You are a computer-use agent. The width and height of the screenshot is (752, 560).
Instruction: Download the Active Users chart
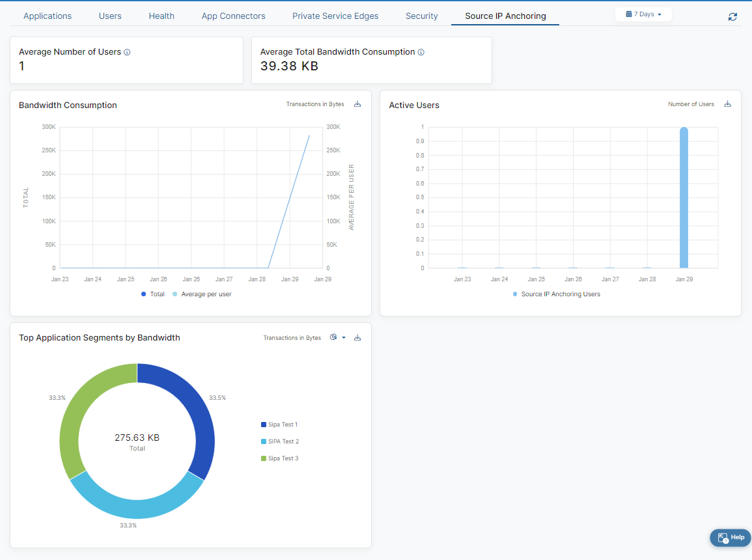727,104
